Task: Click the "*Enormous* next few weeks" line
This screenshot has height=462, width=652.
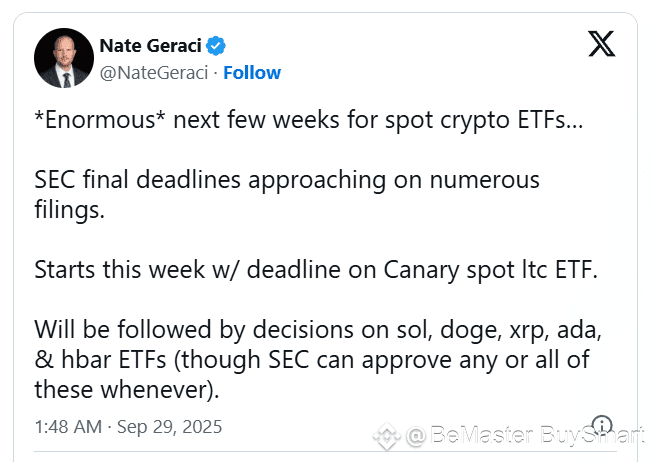Action: click(x=309, y=120)
